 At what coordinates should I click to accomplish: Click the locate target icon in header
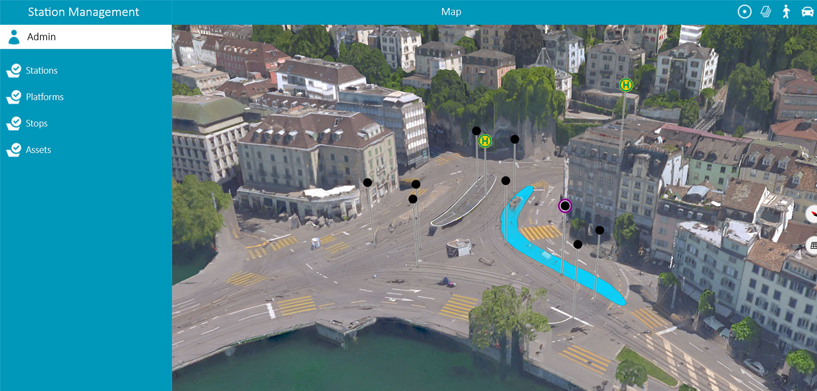[x=745, y=11]
